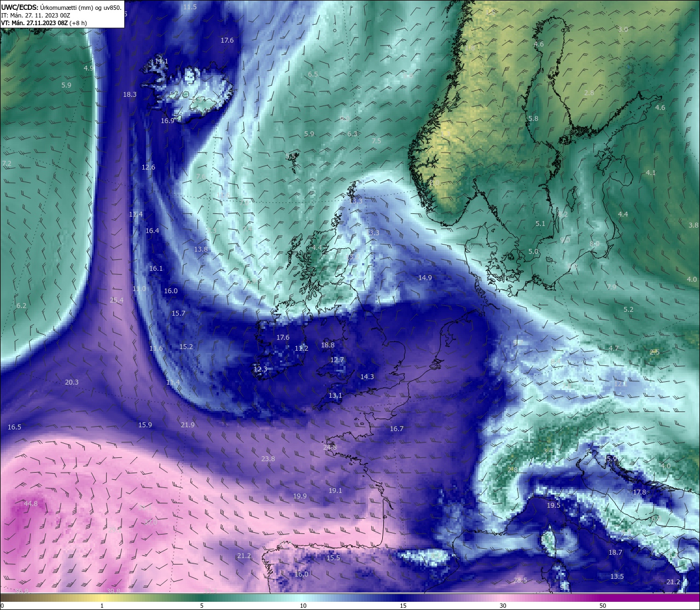Viewport: 700px width, 610px height.
Task: Click the 17.8 value over the Adriatic
Action: click(639, 492)
